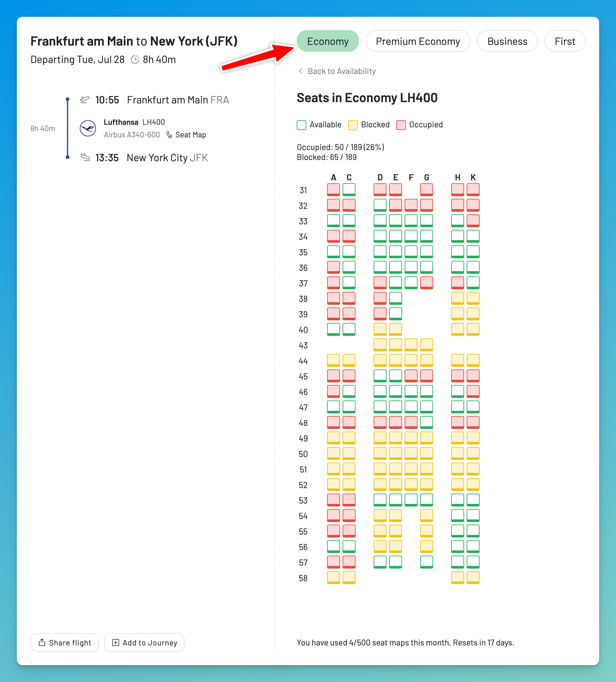The image size is (616, 682).
Task: Select occupied seat 39D
Action: (380, 314)
